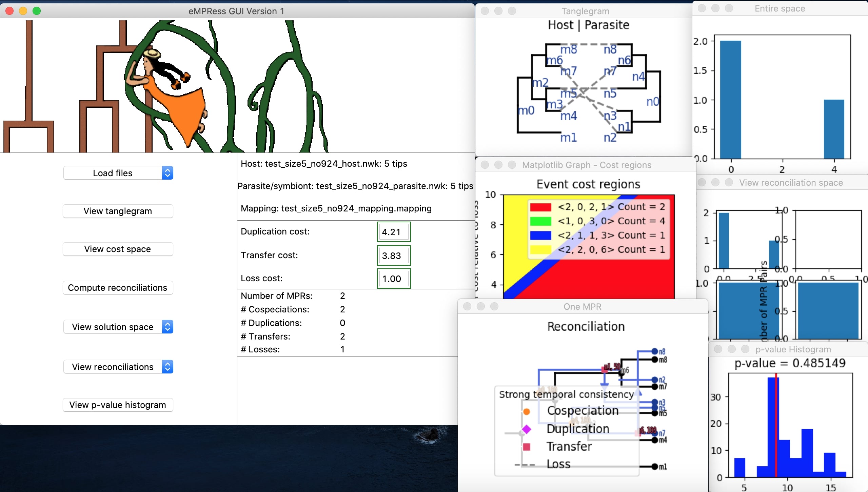This screenshot has width=868, height=492.
Task: Click the Transfer cost value field
Action: (x=394, y=255)
